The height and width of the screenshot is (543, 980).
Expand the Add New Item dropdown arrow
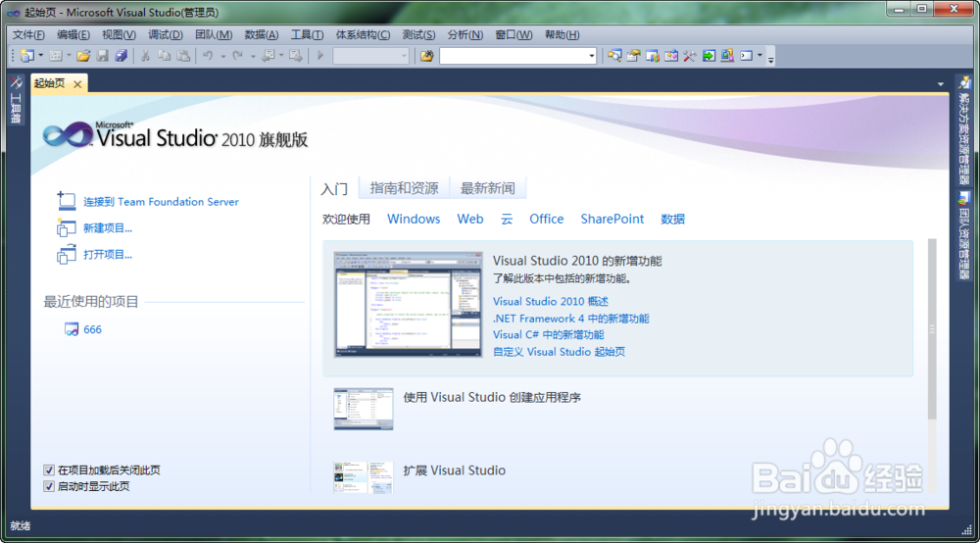[x=69, y=56]
